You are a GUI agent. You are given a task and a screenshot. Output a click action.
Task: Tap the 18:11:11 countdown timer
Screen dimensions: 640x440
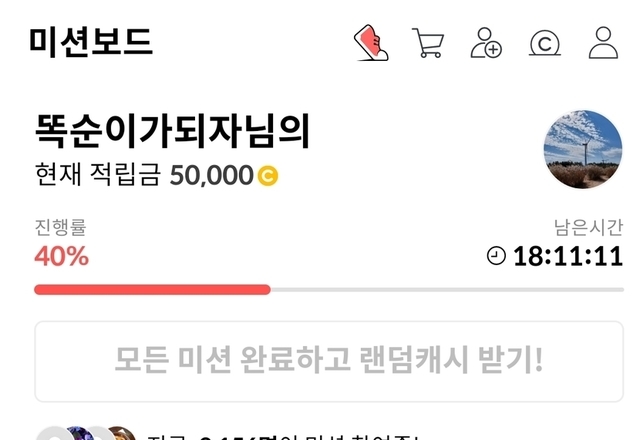(x=568, y=256)
